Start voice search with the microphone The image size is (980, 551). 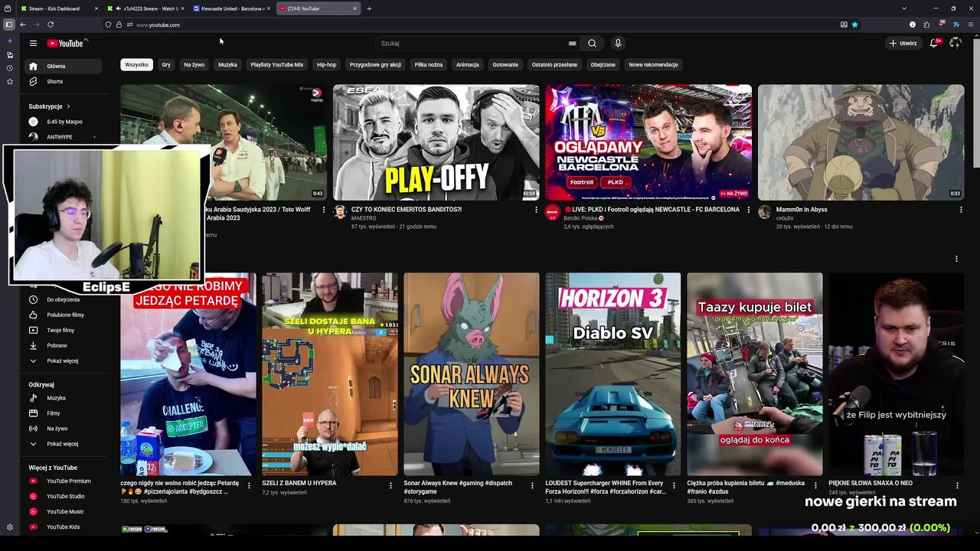point(618,44)
